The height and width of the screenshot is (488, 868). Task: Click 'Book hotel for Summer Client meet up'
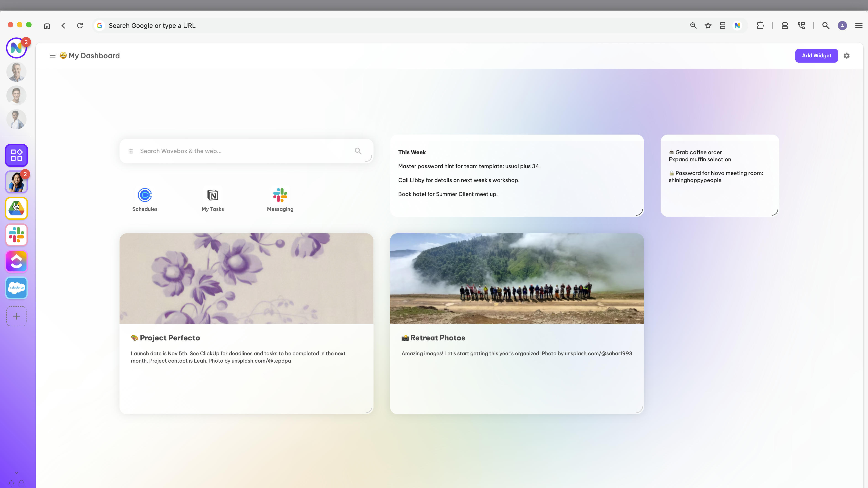click(x=447, y=194)
